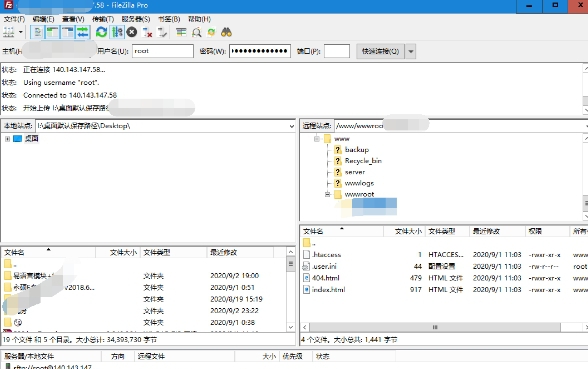Select the Recycle_bin remote folder
Screen dimensions: 588x369
363,161
